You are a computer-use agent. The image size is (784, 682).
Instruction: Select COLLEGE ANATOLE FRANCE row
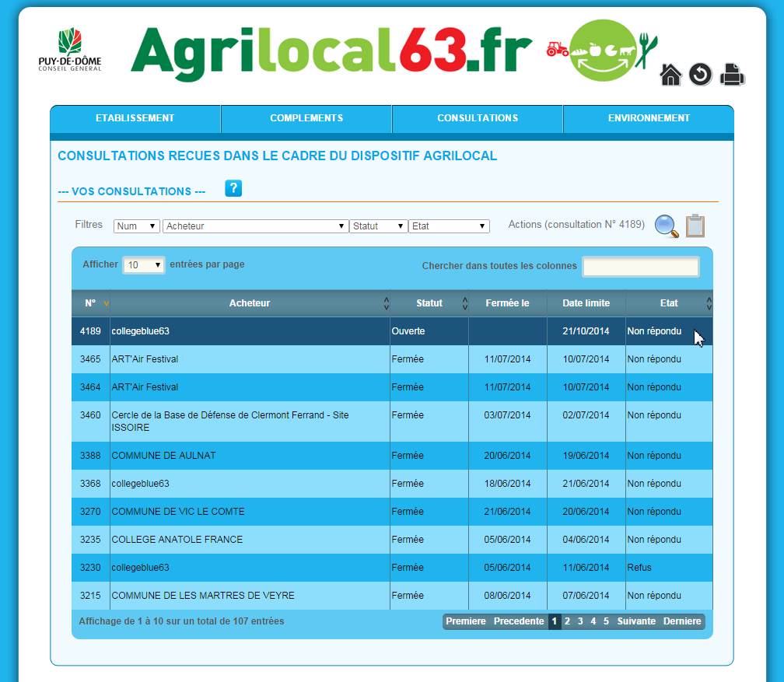tap(392, 540)
